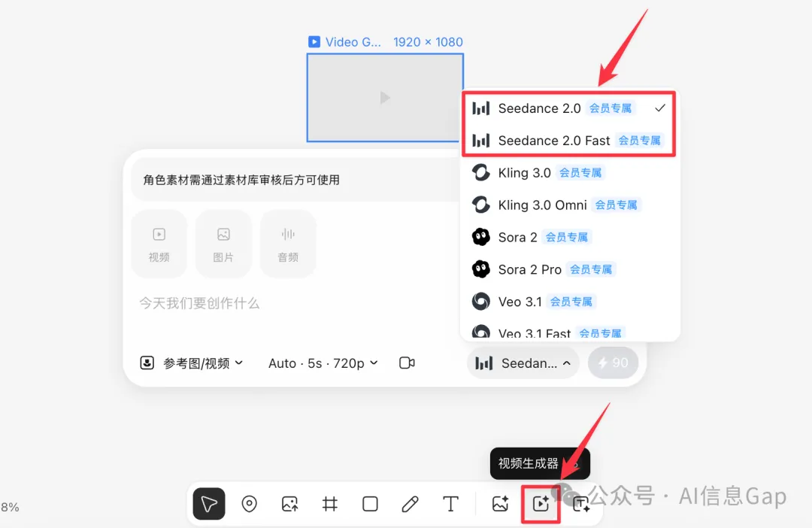This screenshot has width=812, height=528.
Task: Click the 今天我们要创作什么 prompt input field
Action: click(199, 302)
